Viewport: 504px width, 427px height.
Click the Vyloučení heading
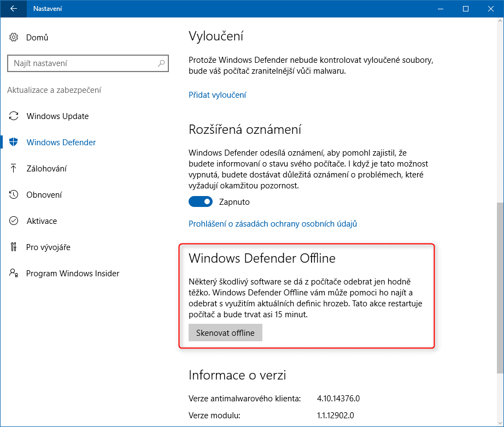point(216,36)
